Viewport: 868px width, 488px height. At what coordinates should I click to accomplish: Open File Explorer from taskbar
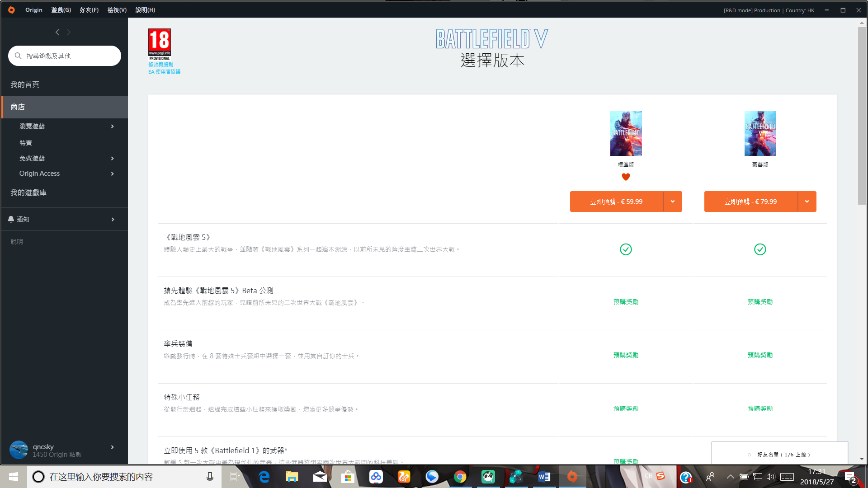292,477
